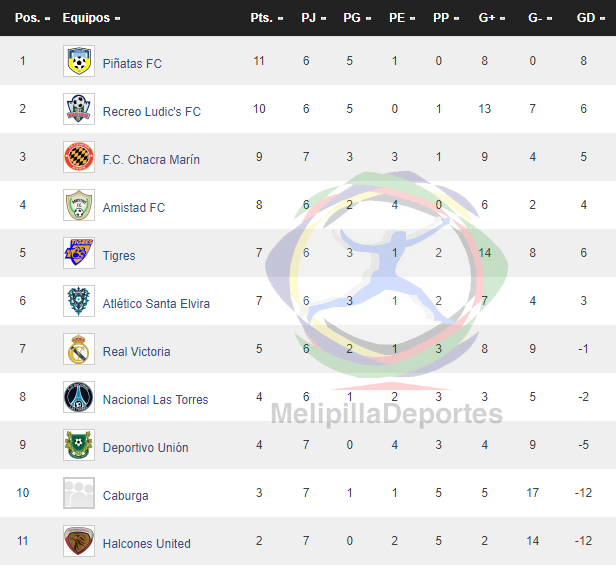
Task: Sort the table by GD column
Action: (x=590, y=18)
